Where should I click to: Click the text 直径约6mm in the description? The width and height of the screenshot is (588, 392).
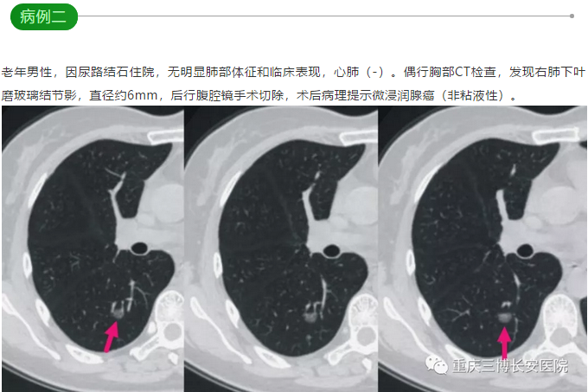[123, 95]
